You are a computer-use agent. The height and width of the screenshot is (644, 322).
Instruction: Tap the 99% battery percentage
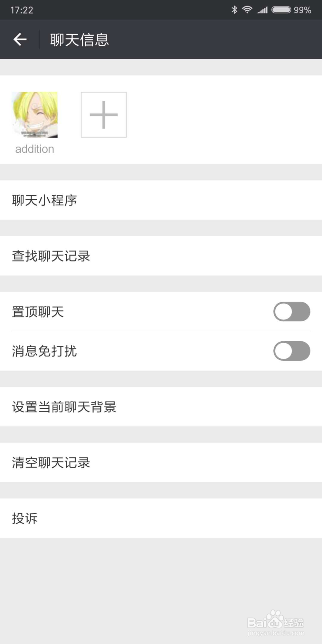[x=302, y=10]
